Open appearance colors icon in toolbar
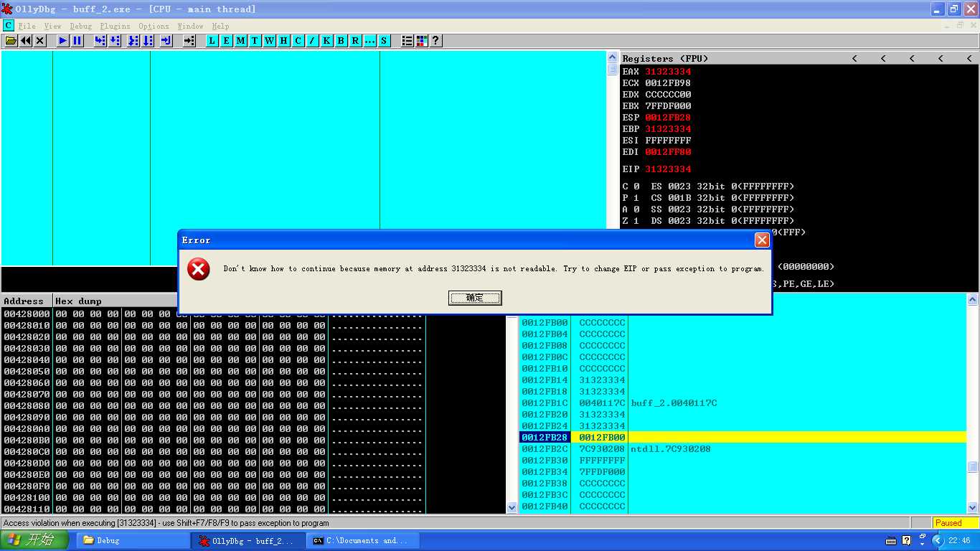The image size is (980, 551). [x=421, y=41]
